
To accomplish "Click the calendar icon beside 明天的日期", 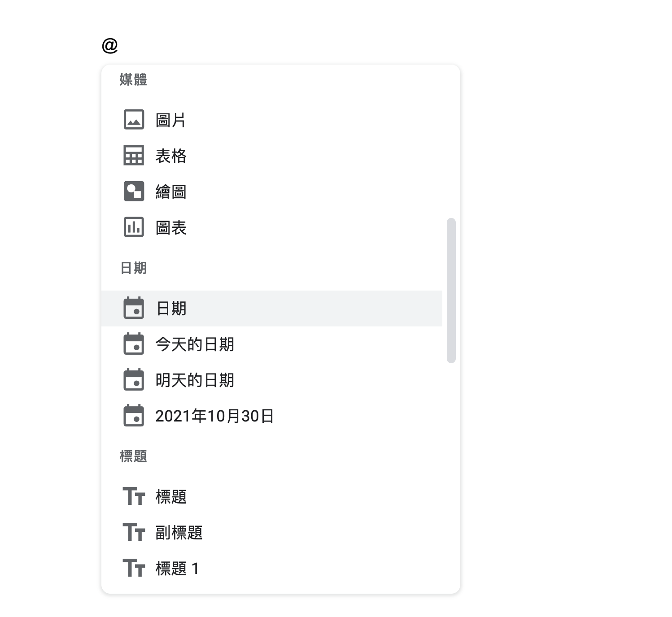I will (x=134, y=380).
